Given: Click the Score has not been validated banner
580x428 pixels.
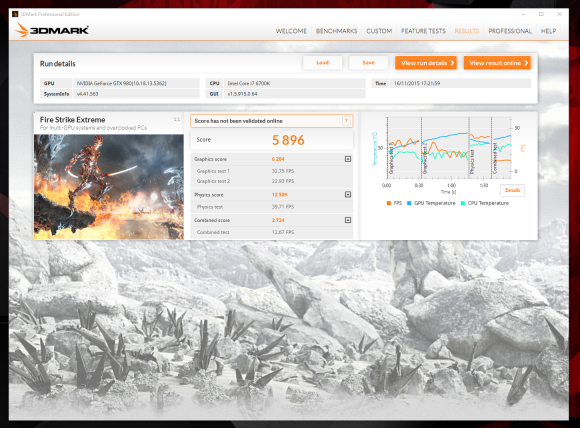Looking at the screenshot, I should tap(272, 121).
